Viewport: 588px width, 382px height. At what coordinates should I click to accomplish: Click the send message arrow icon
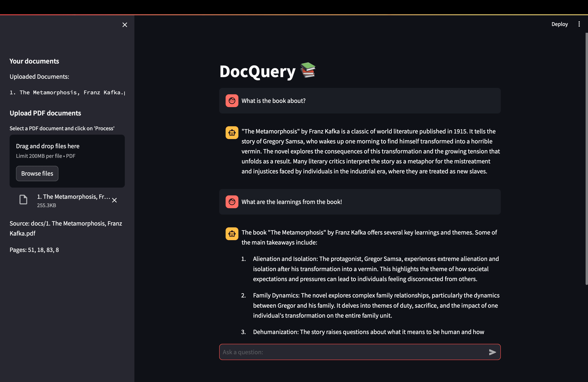coord(493,352)
